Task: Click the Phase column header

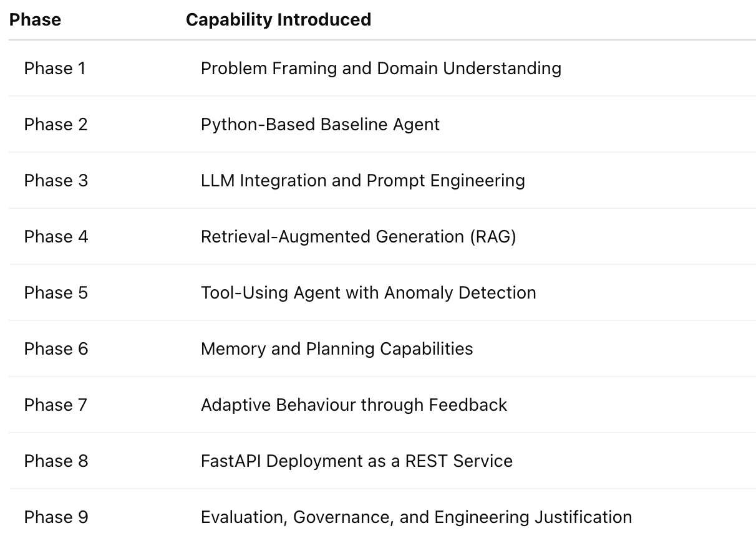Action: pyautogui.click(x=35, y=20)
